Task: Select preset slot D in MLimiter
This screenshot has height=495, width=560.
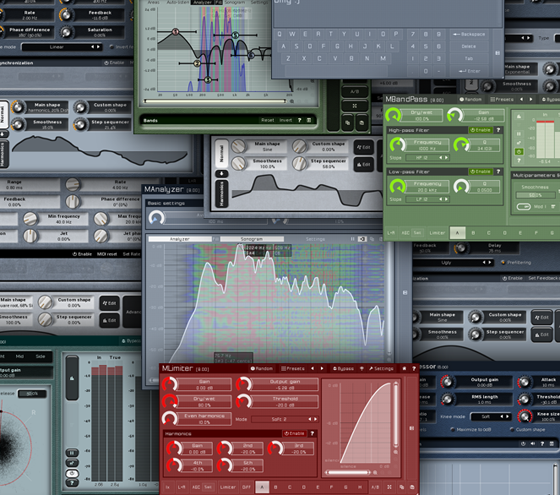Action: (304, 487)
